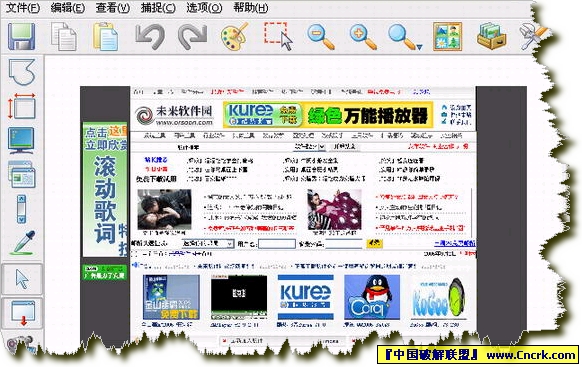The height and width of the screenshot is (367, 582).
Task: Select the dashed rectangle selection tool
Action: (x=278, y=36)
